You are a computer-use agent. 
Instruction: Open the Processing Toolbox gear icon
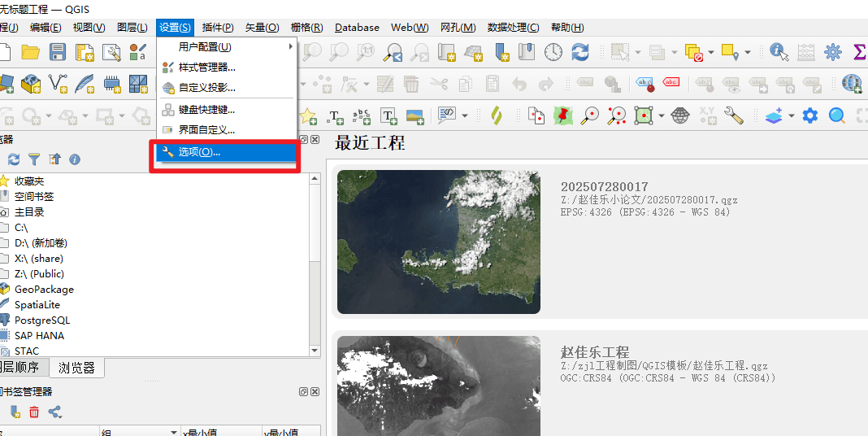832,52
